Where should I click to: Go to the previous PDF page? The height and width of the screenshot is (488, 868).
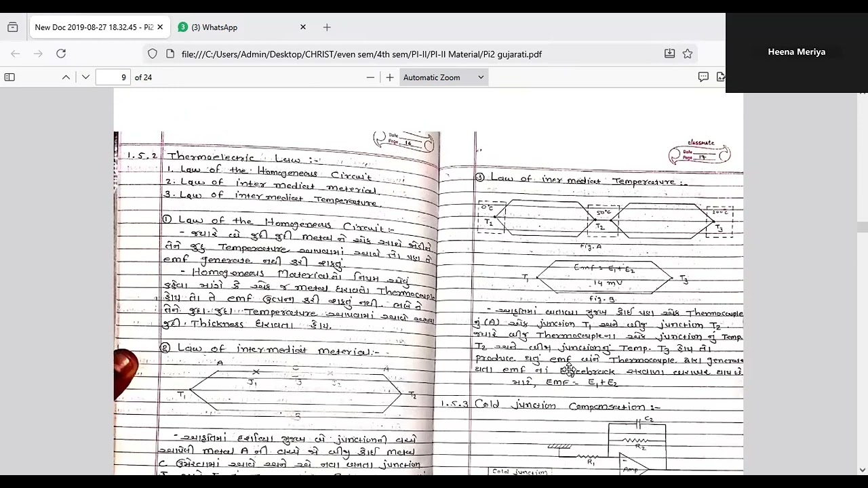coord(66,77)
